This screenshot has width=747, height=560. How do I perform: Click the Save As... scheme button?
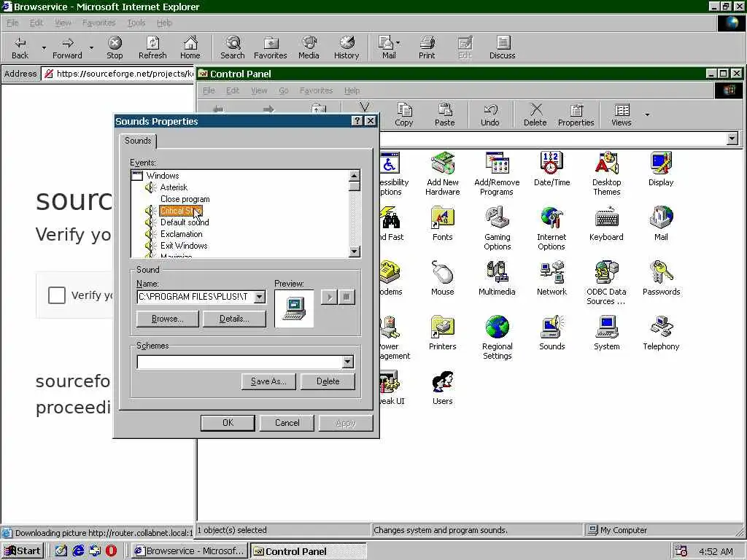pyautogui.click(x=268, y=381)
